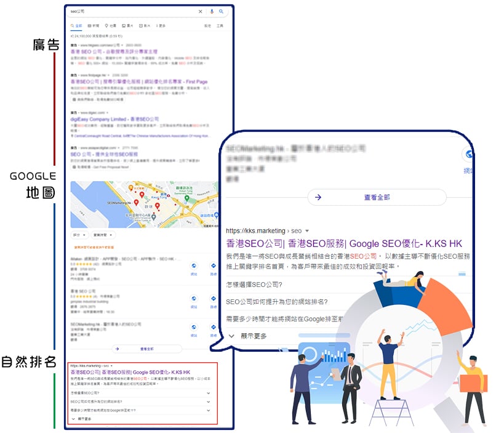Expand the First Page ad URL dropdown arrow
This screenshot has height=433, width=504.
click(109, 75)
